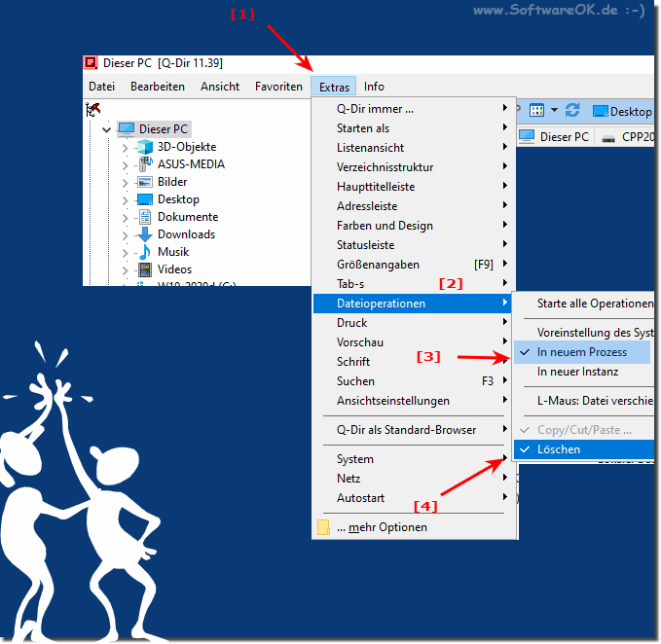Expand the ASUS-MEDIA tree node
The height and width of the screenshot is (644, 661).
[x=125, y=165]
